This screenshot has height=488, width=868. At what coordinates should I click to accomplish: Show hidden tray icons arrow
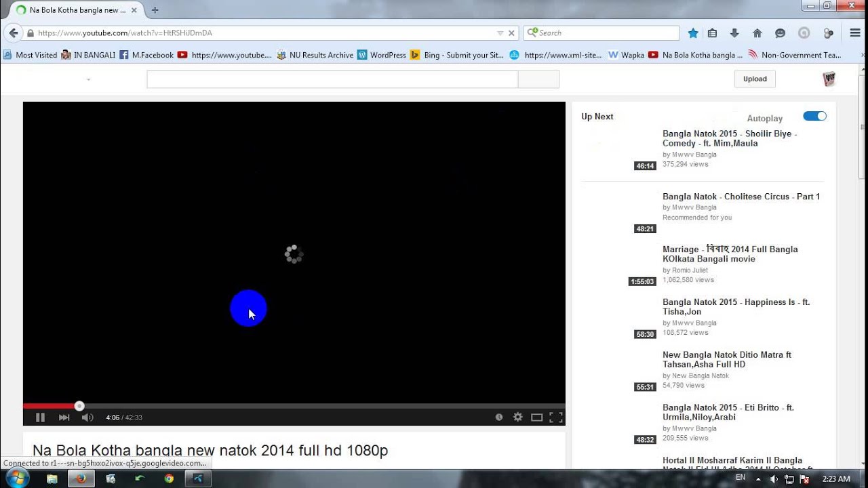tap(758, 479)
